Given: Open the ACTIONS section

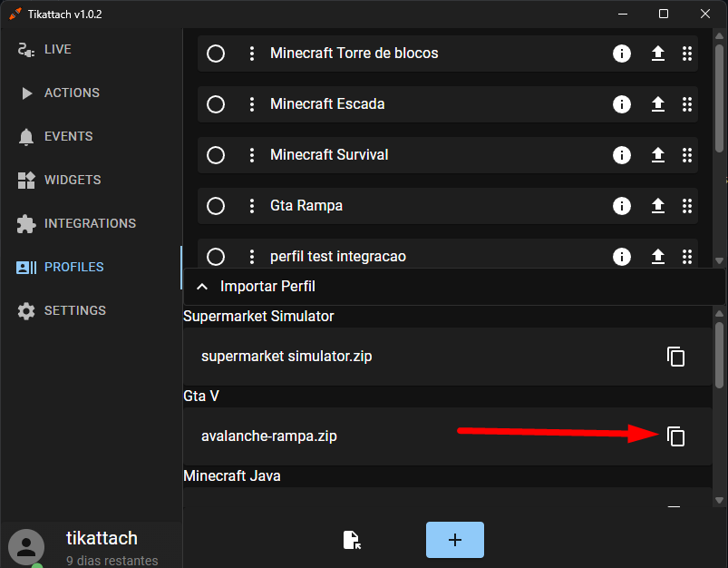Looking at the screenshot, I should (x=91, y=93).
